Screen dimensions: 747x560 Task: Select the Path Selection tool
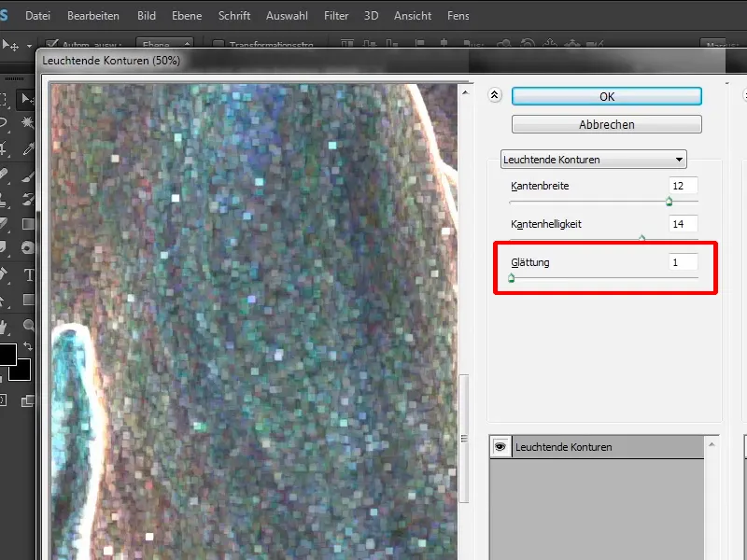pos(3,300)
